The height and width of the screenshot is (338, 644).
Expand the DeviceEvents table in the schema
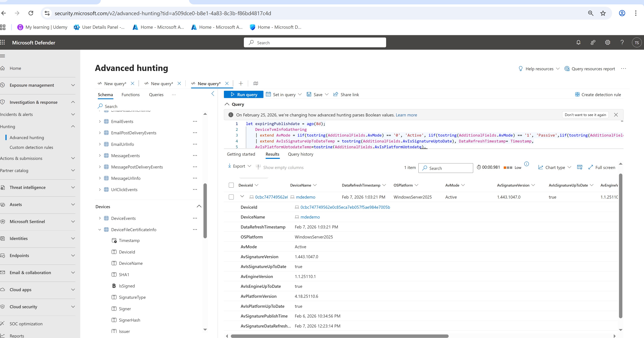[x=100, y=218]
